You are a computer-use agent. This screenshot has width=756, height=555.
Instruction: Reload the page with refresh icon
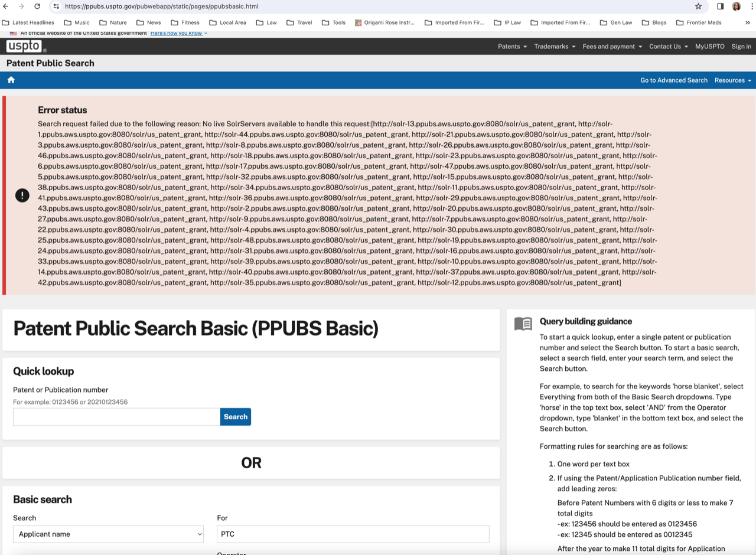coord(37,6)
